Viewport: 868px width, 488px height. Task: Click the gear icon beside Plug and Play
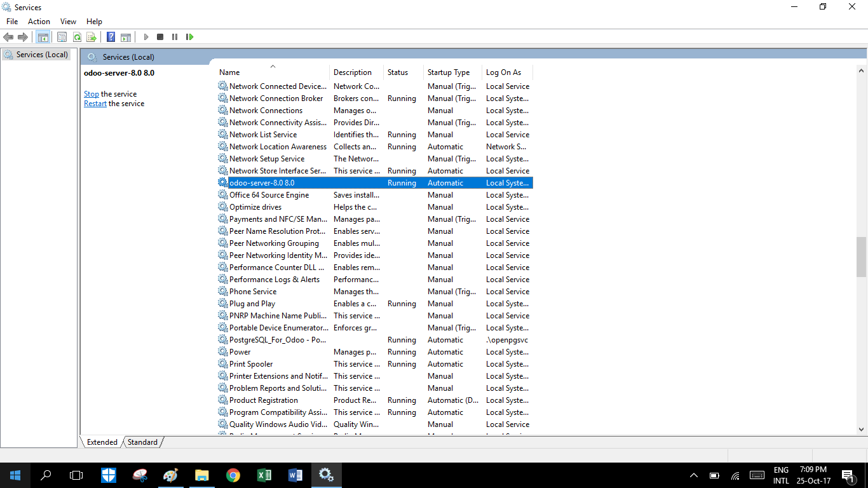click(x=222, y=304)
